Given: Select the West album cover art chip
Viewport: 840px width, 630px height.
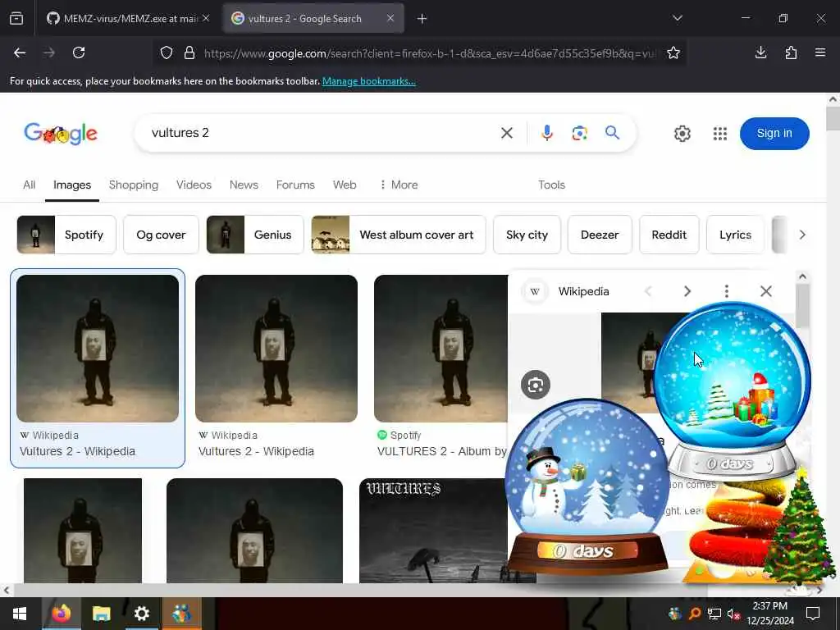Looking at the screenshot, I should point(399,235).
